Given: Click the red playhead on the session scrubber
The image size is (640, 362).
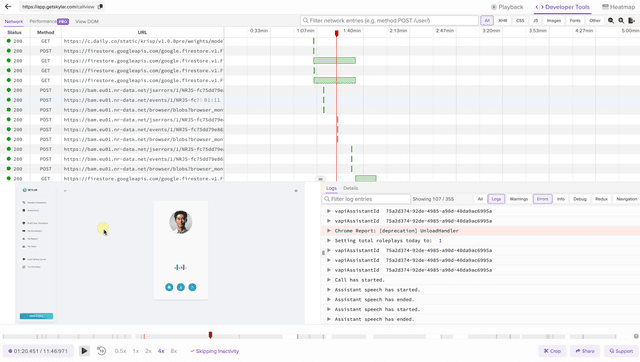Looking at the screenshot, I should [x=210, y=335].
